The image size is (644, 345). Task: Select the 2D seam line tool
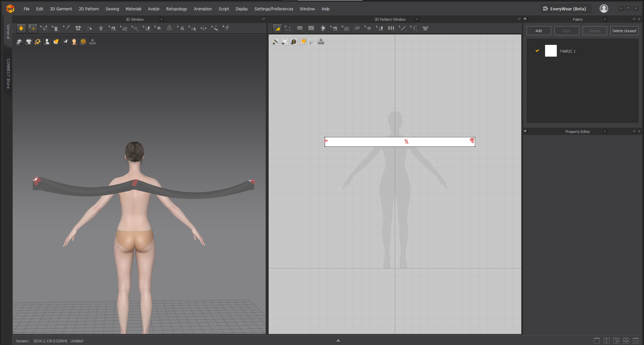click(x=402, y=28)
